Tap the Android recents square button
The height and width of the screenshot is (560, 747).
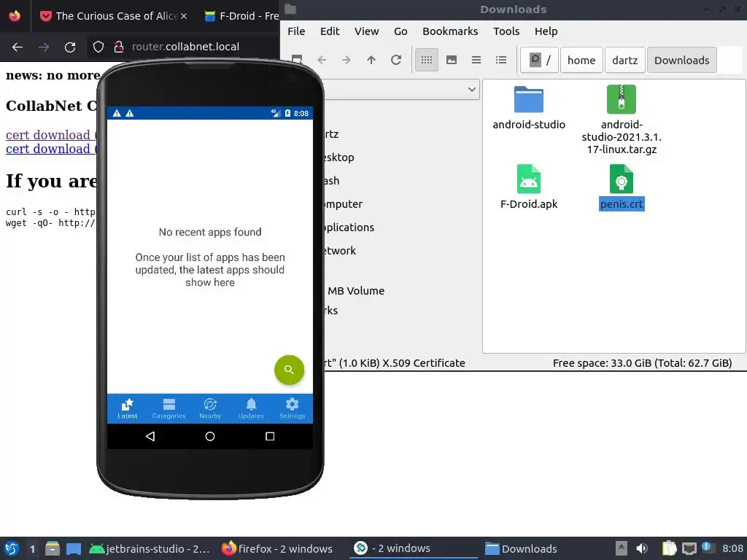(x=270, y=436)
